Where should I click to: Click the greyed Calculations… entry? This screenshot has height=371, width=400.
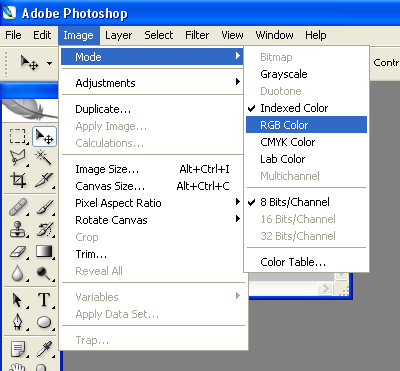coord(152,143)
